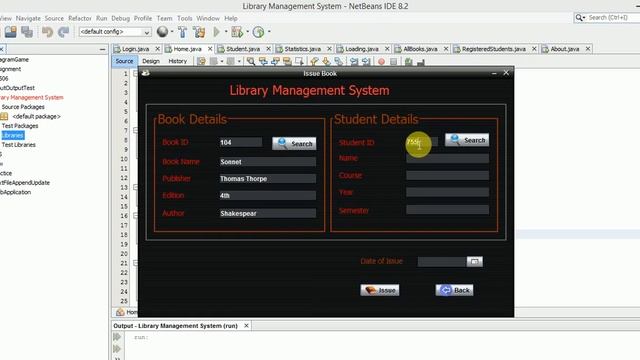Switch editor to History view
The image size is (640, 360).
click(178, 61)
